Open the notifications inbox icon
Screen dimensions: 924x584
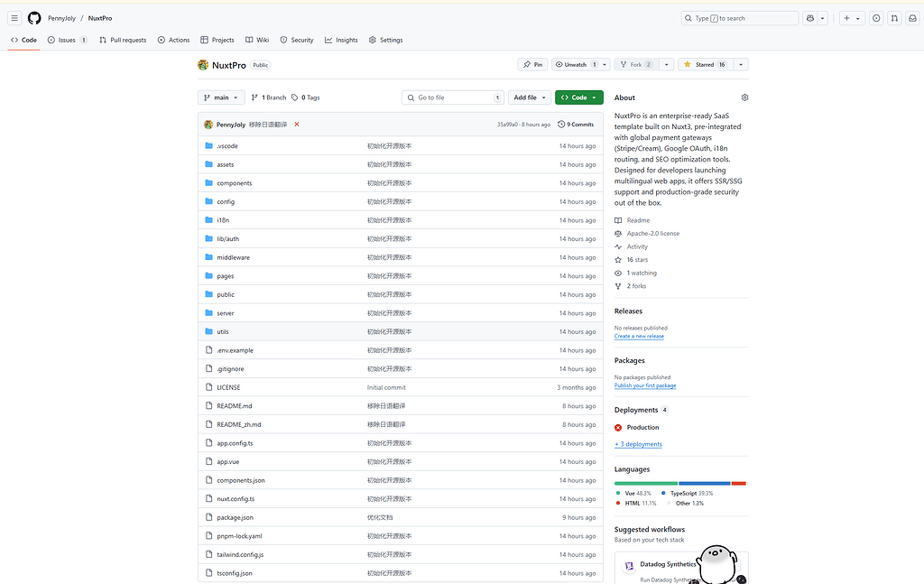coord(913,18)
